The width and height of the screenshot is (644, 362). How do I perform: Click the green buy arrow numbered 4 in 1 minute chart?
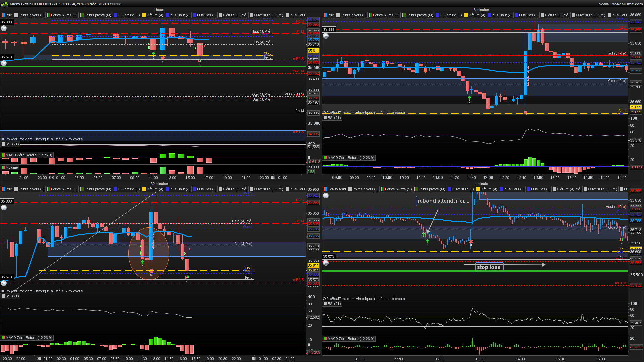click(427, 241)
